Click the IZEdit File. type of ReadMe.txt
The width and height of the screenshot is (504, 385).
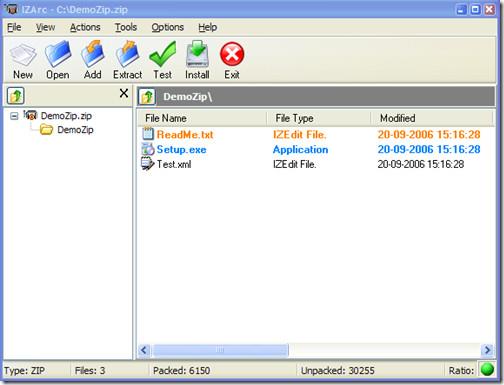pos(299,135)
